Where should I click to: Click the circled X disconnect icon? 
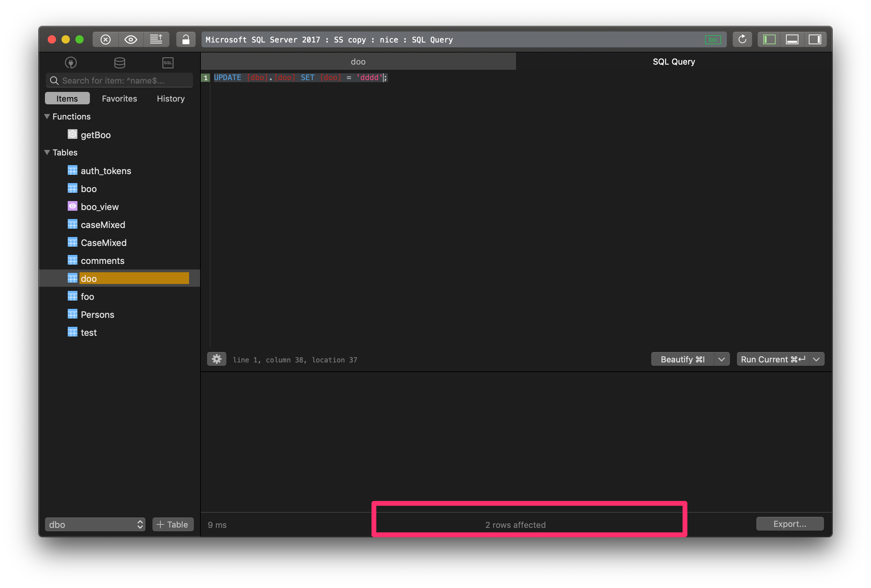[105, 39]
